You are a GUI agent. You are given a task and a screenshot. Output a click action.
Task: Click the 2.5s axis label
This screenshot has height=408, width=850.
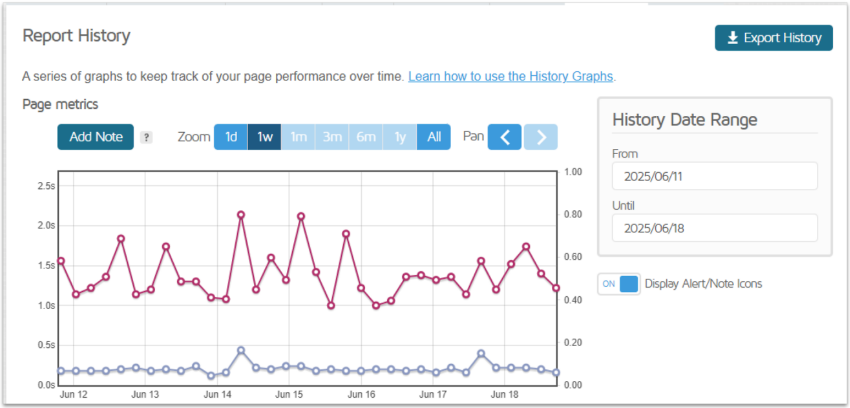(47, 186)
